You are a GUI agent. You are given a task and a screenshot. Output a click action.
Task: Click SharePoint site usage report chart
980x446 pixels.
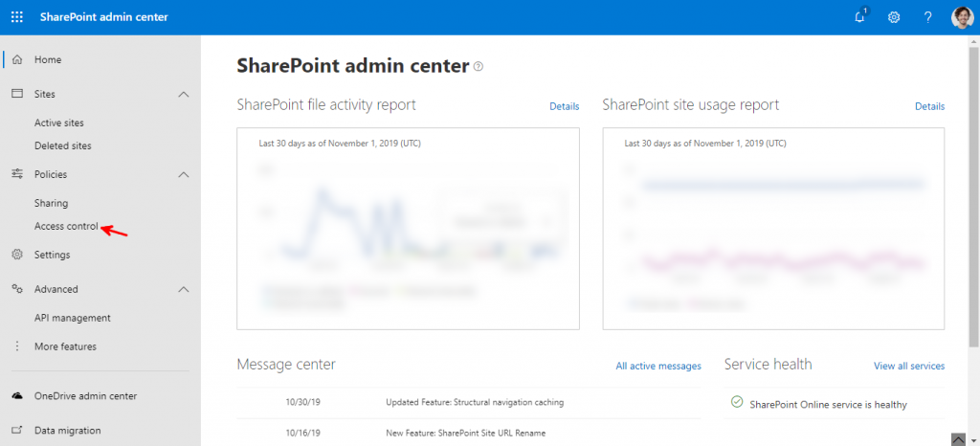coord(773,229)
